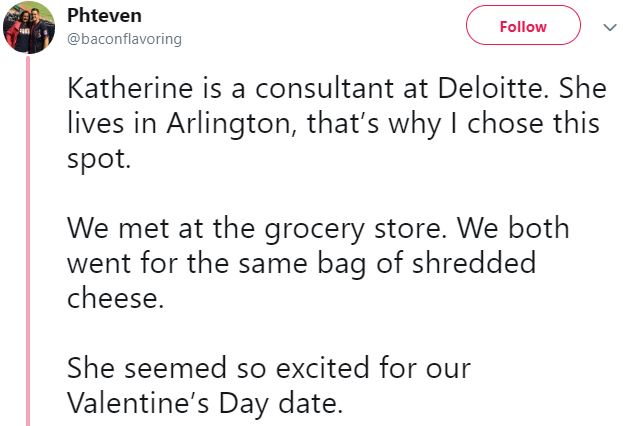Click the word Valentine's in the tweet
This screenshot has width=623, height=426.
pos(138,403)
